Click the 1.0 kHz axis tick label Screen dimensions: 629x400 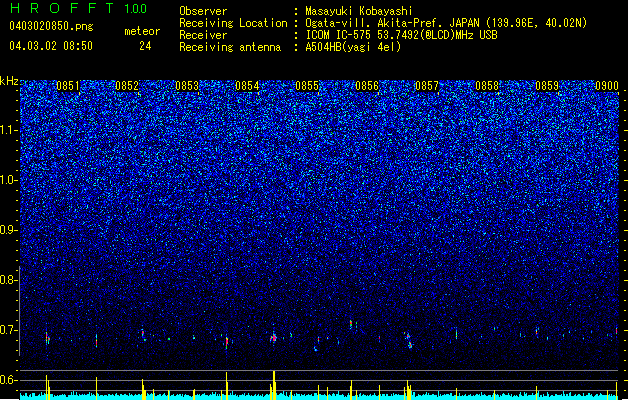click(x=9, y=180)
